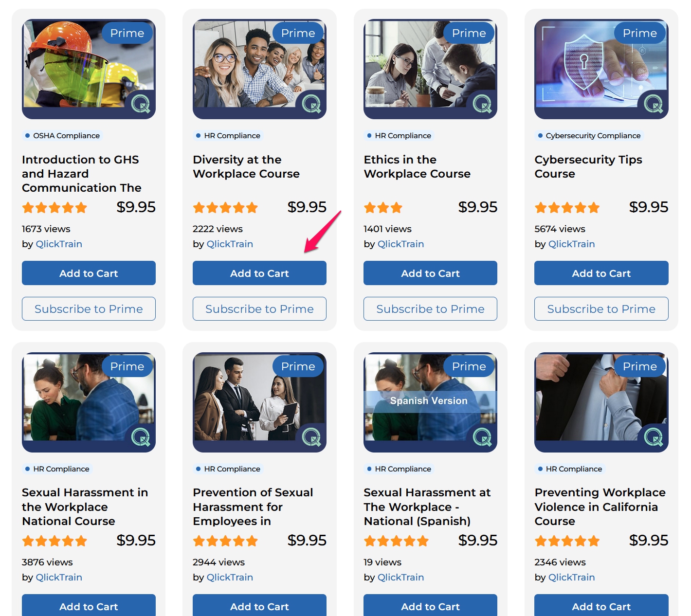This screenshot has width=691, height=616.
Task: Click the "1673 views" text
Action: [46, 229]
